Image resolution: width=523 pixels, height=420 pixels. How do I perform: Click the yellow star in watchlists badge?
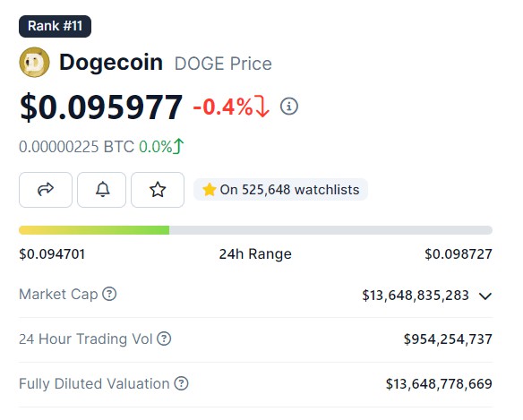pyautogui.click(x=210, y=190)
